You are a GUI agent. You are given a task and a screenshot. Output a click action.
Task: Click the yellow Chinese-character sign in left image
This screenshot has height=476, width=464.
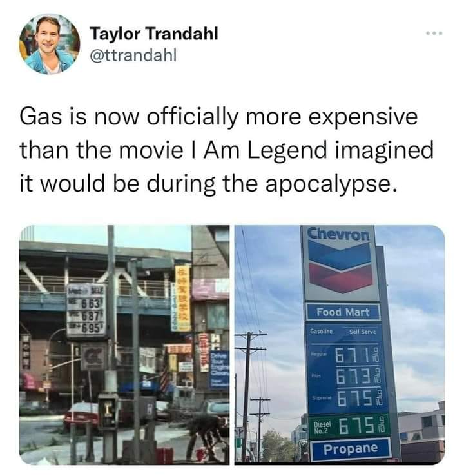click(x=182, y=298)
